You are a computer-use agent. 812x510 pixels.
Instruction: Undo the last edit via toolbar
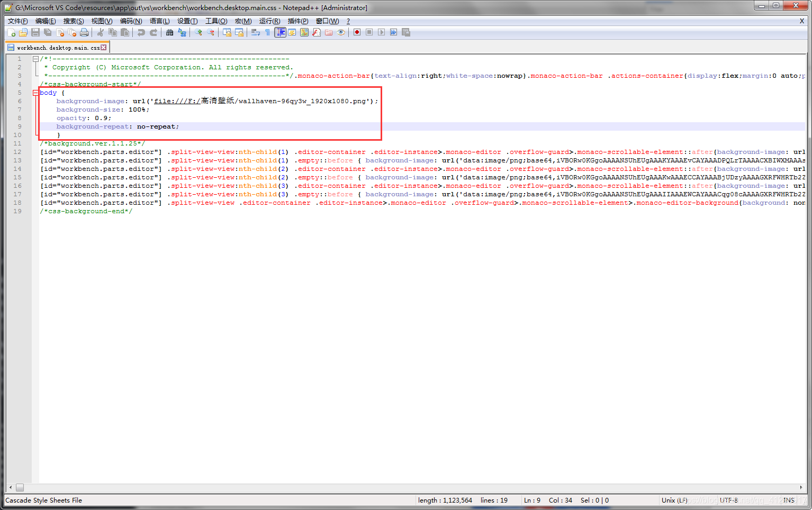pyautogui.click(x=141, y=32)
